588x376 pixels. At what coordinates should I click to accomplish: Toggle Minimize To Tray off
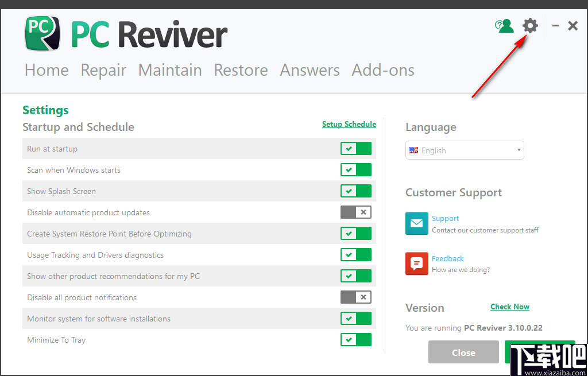[356, 339]
